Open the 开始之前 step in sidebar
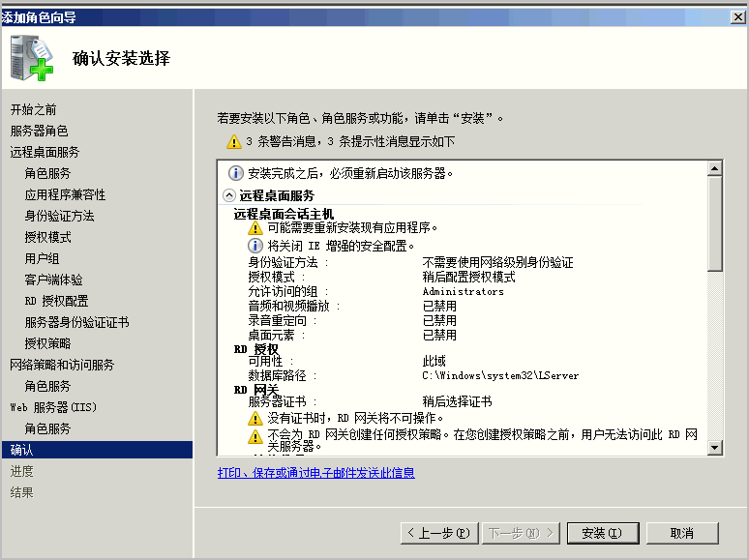Viewport: 749px width, 560px height. click(34, 110)
